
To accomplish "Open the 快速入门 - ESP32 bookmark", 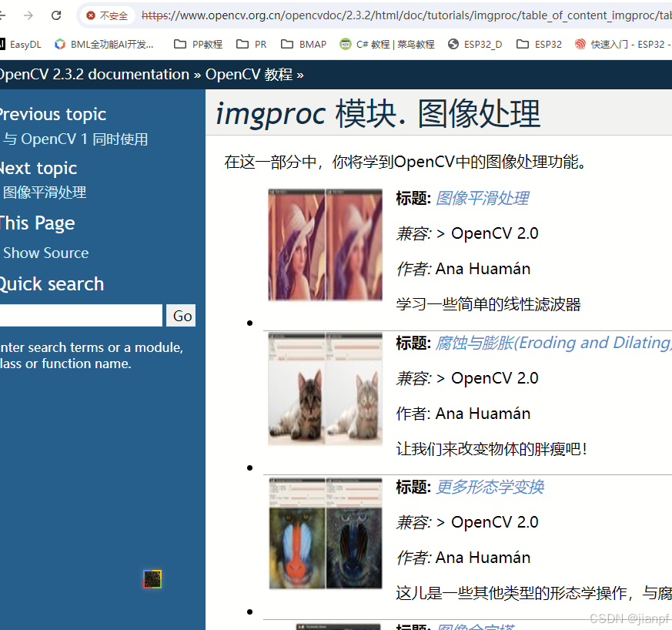I will [624, 44].
